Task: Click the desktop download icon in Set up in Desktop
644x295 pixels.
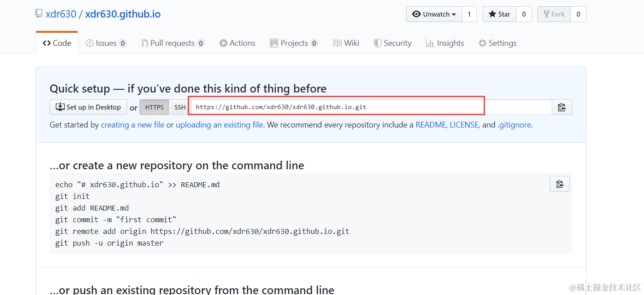Action: [x=60, y=107]
